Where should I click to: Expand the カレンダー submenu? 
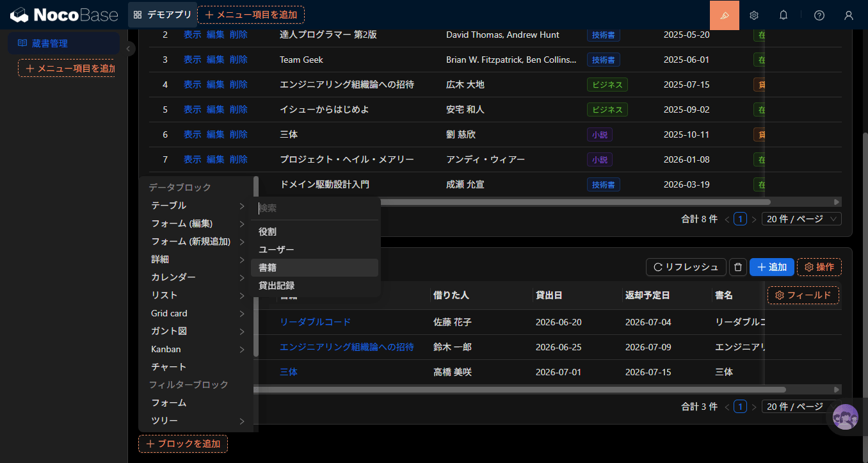tap(197, 277)
